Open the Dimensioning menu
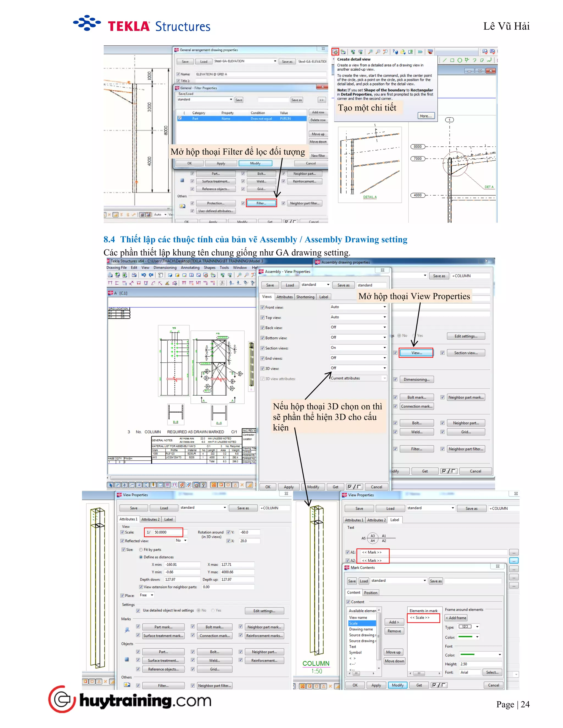Viewport: 563px width, 728px height. point(165,267)
